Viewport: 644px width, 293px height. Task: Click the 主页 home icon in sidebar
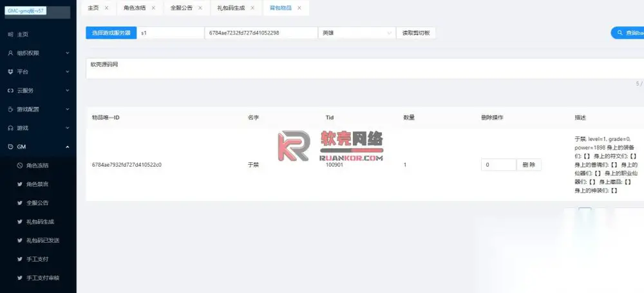(x=11, y=35)
